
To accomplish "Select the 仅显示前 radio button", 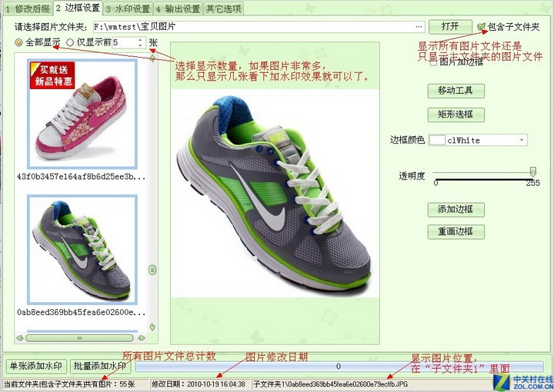I will (70, 43).
